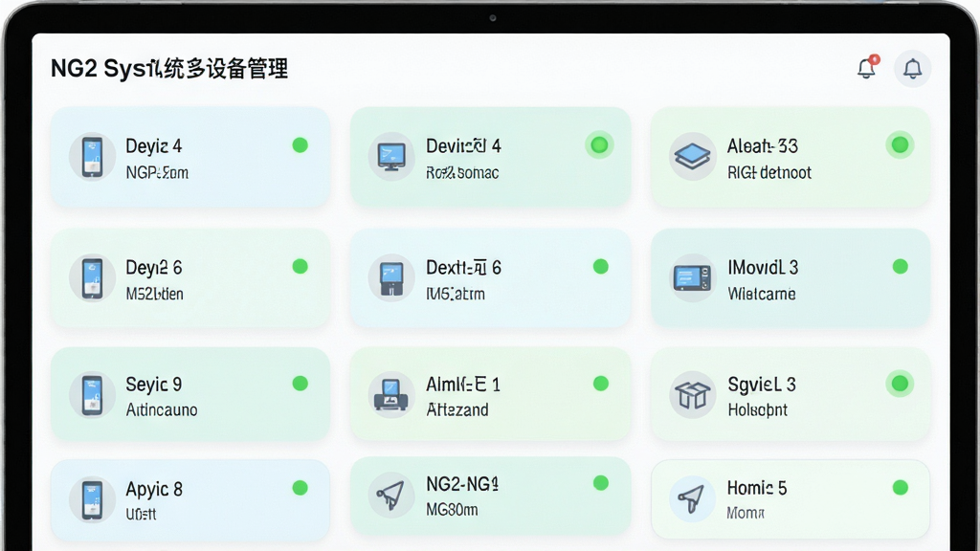Click the printer icon on Altezand card

point(391,395)
